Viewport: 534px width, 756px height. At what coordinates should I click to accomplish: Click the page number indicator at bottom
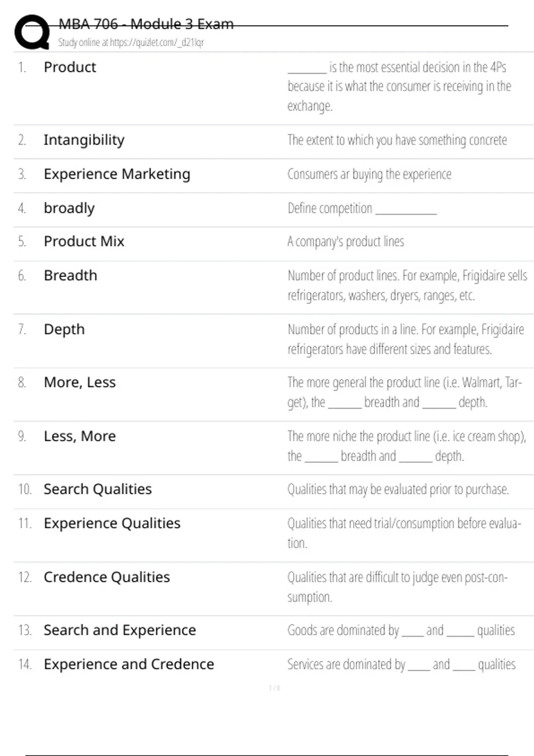click(x=275, y=688)
